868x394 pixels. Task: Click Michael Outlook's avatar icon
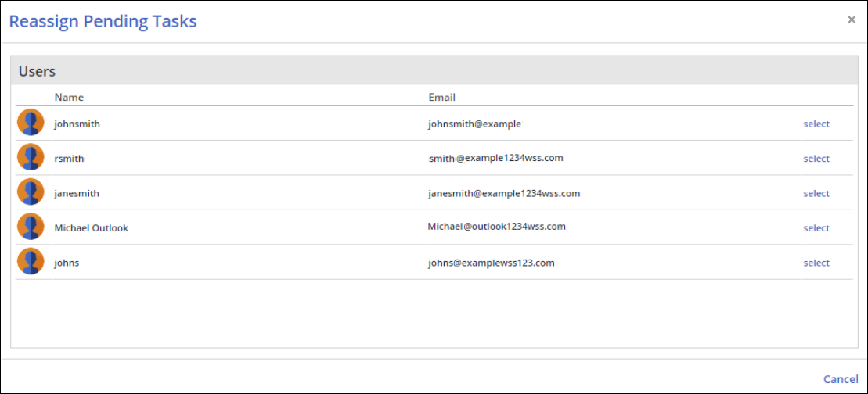click(31, 227)
